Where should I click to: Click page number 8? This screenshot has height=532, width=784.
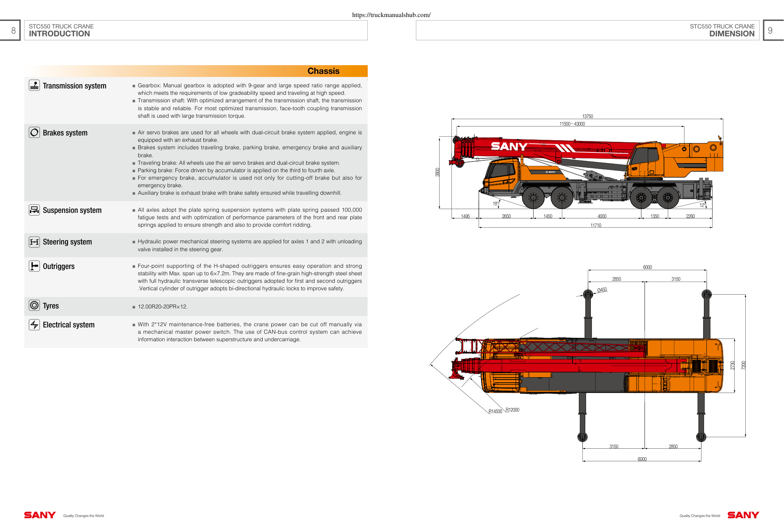click(13, 30)
